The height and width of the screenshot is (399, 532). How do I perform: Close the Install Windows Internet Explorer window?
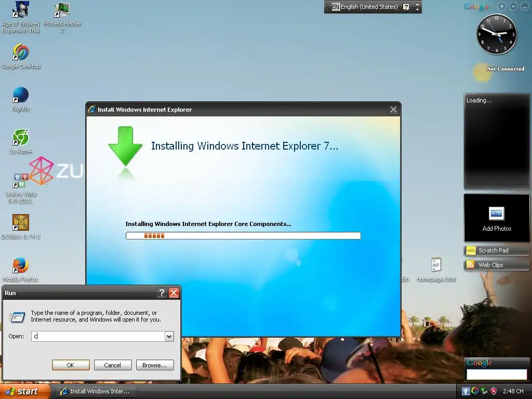point(393,110)
